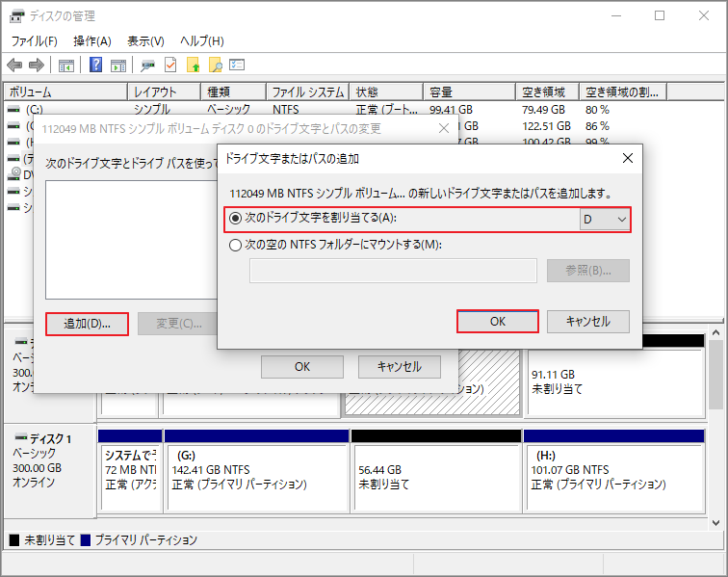Open the 操作(A) menu
The image size is (728, 577).
point(91,41)
